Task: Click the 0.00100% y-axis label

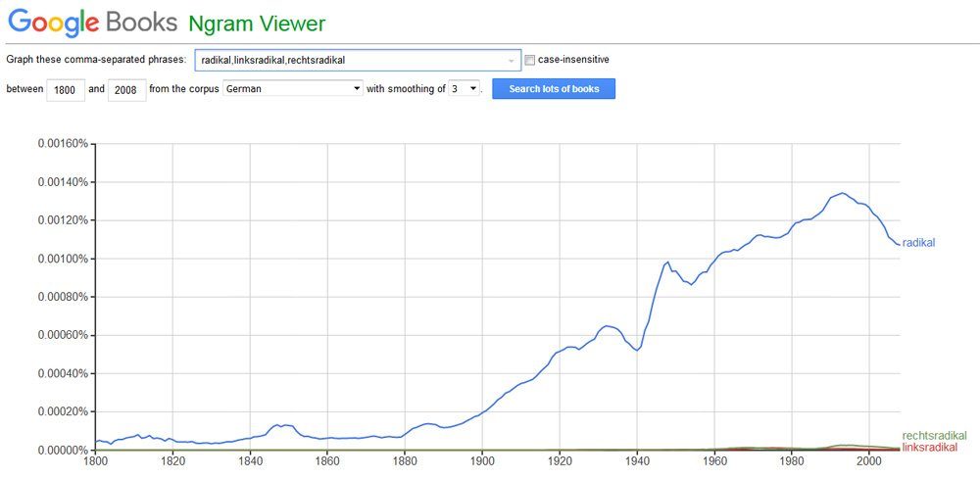Action: pos(63,259)
